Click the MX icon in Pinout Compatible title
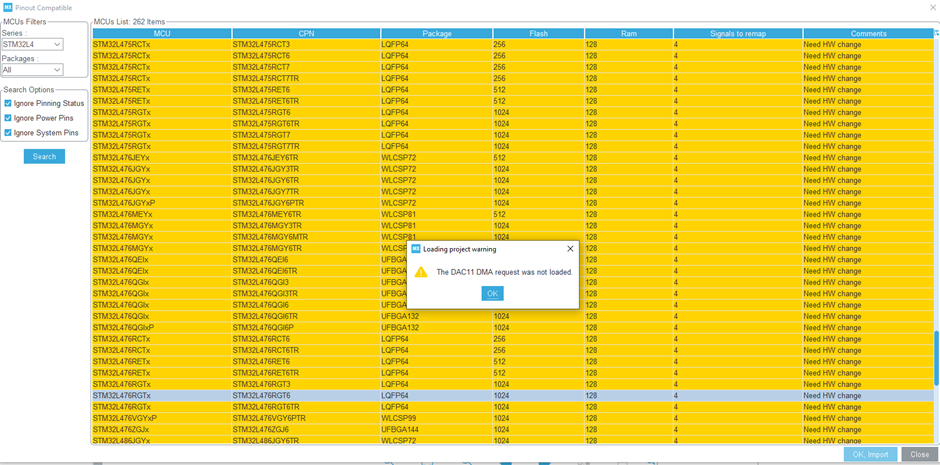The image size is (940, 465). pos(8,8)
